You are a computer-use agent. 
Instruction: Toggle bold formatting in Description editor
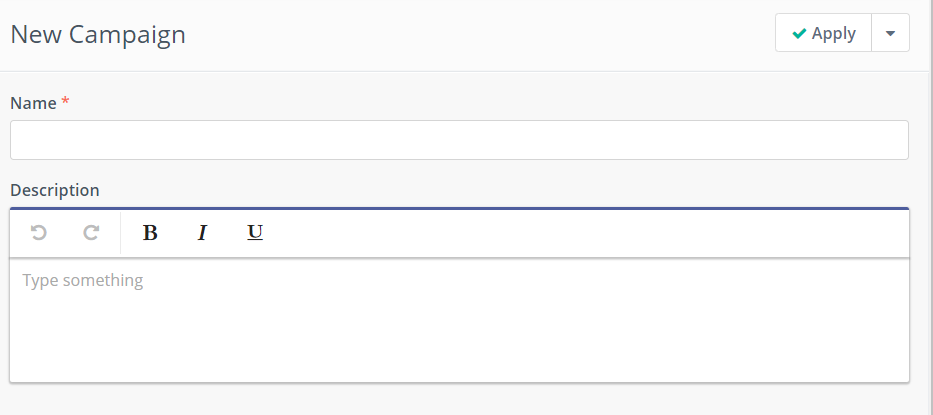tap(150, 233)
